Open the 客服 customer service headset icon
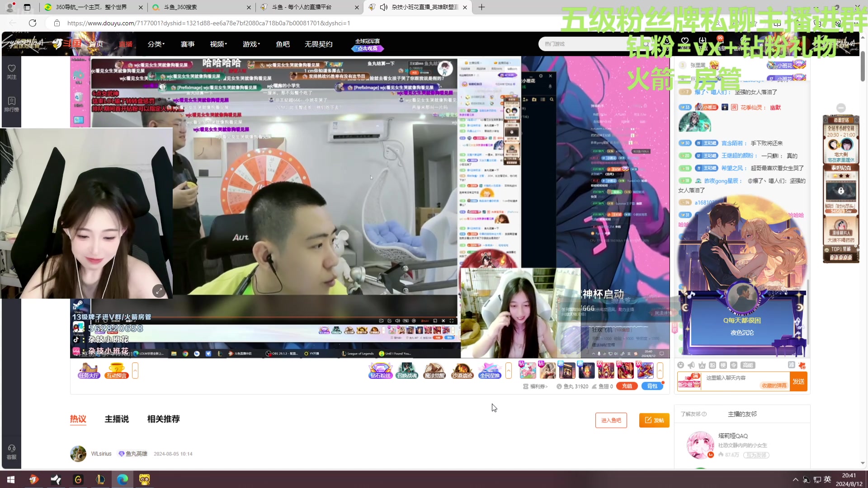 [12, 451]
